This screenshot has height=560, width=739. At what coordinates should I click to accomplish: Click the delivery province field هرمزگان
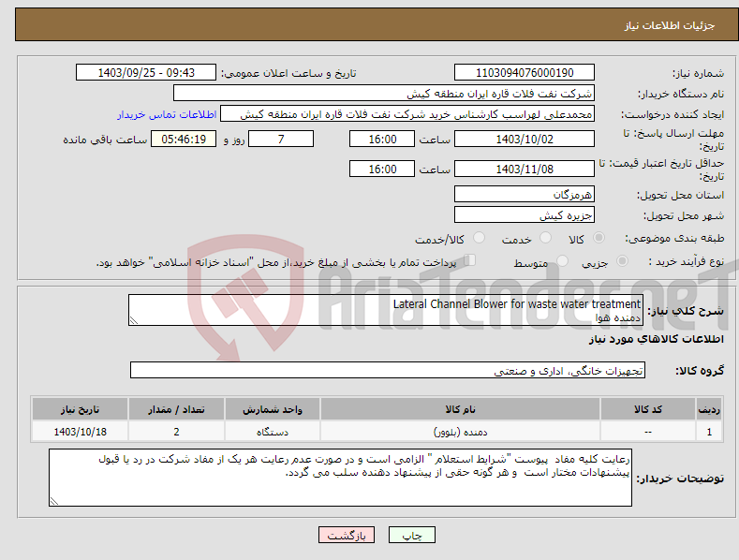(x=525, y=194)
